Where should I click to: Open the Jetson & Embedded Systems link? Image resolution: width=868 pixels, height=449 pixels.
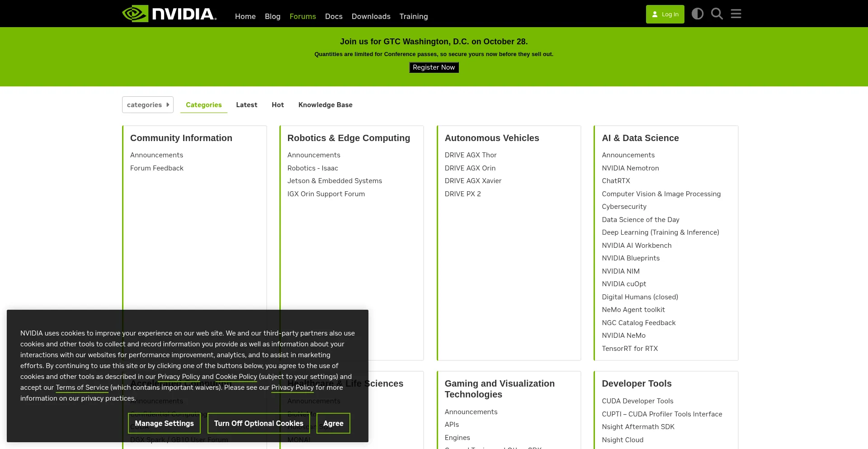(335, 181)
